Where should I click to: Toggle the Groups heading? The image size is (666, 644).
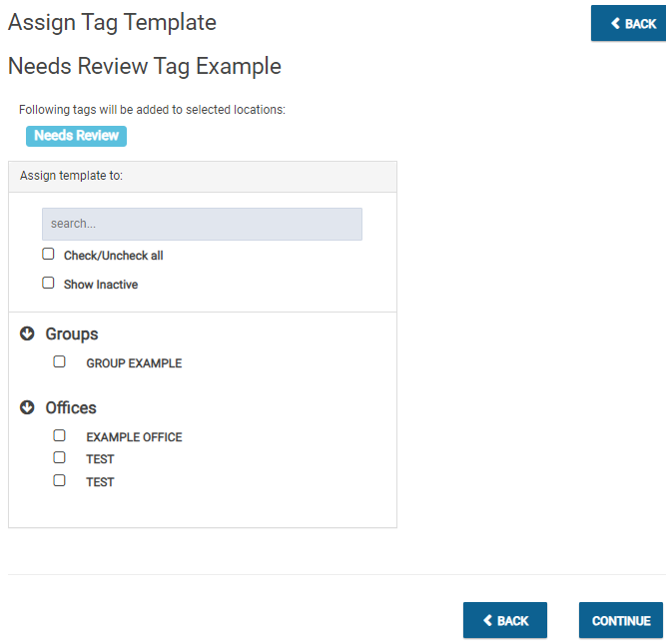coord(72,334)
